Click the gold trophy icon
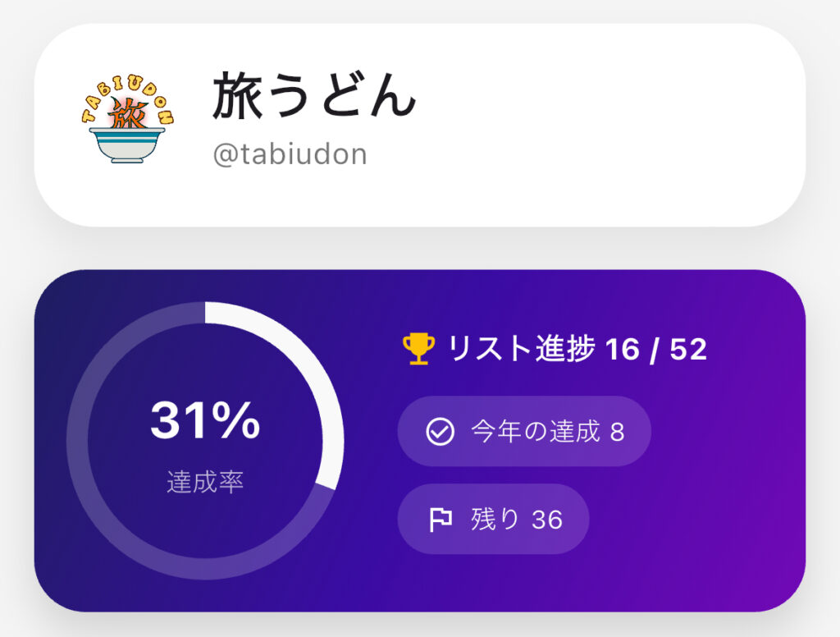The image size is (840, 637). pos(418,349)
